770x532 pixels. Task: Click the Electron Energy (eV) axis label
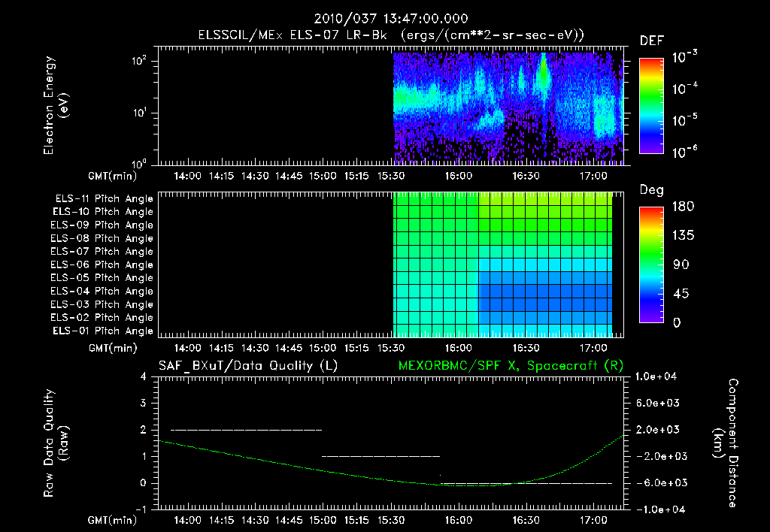56,105
